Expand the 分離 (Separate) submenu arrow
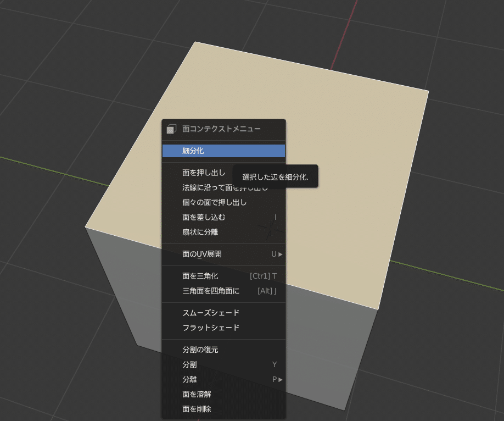Screen dimensions: 504x421 (x=281, y=379)
